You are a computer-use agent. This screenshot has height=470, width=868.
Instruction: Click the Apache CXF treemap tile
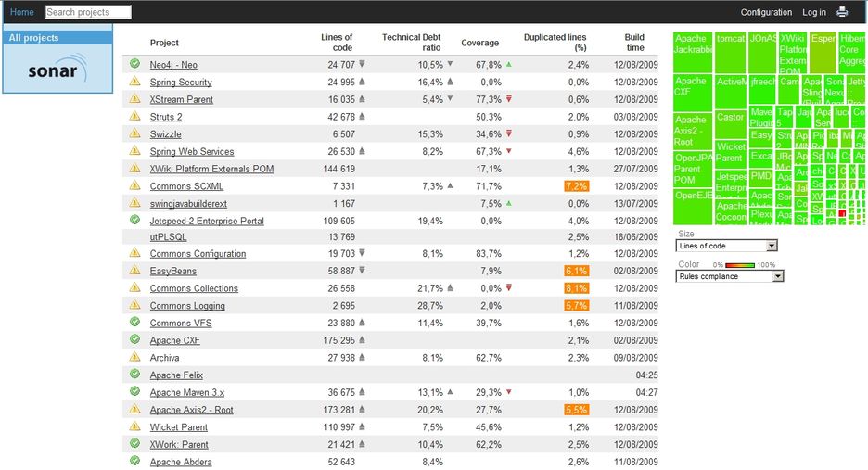693,93
